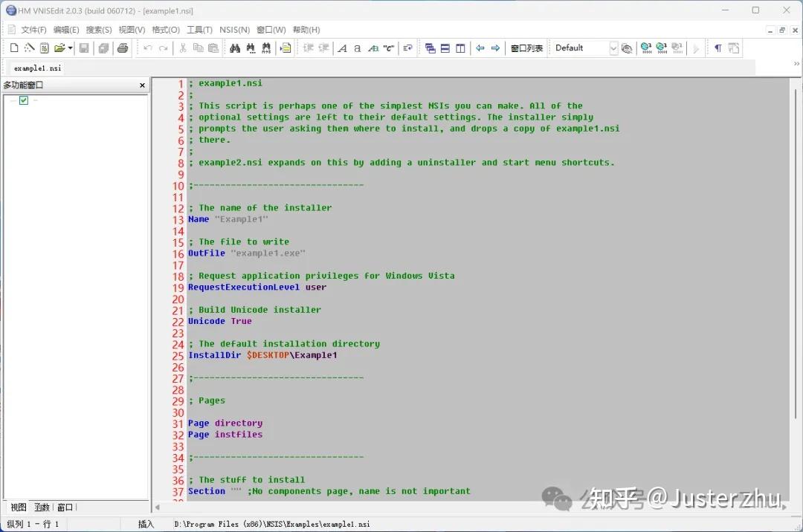The height and width of the screenshot is (532, 803).
Task: Click the 插入 insert mode status entry
Action: [x=146, y=524]
